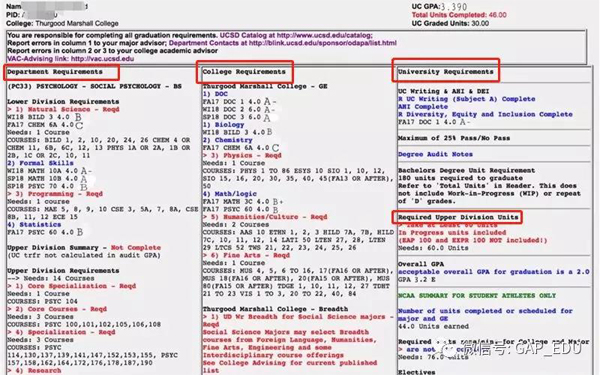The width and height of the screenshot is (600, 375).
Task: Open the Department Contacts link
Action: (282, 43)
